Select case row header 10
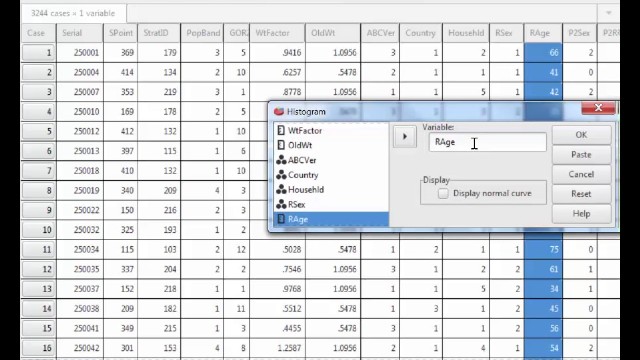Viewport: 640px width, 360px height. (x=38, y=230)
